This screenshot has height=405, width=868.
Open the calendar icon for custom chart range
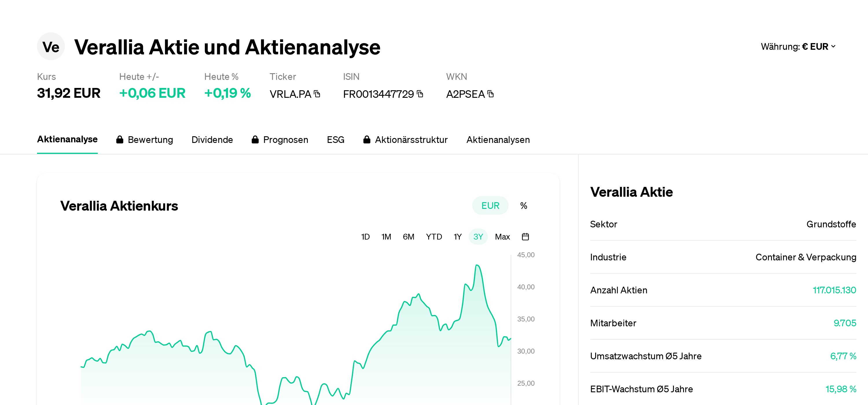(526, 237)
